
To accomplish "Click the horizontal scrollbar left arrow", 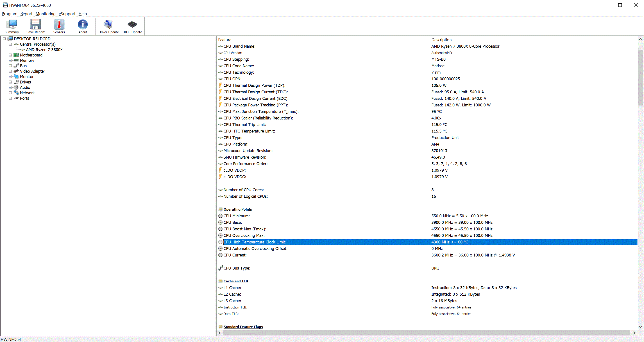I will coord(220,333).
